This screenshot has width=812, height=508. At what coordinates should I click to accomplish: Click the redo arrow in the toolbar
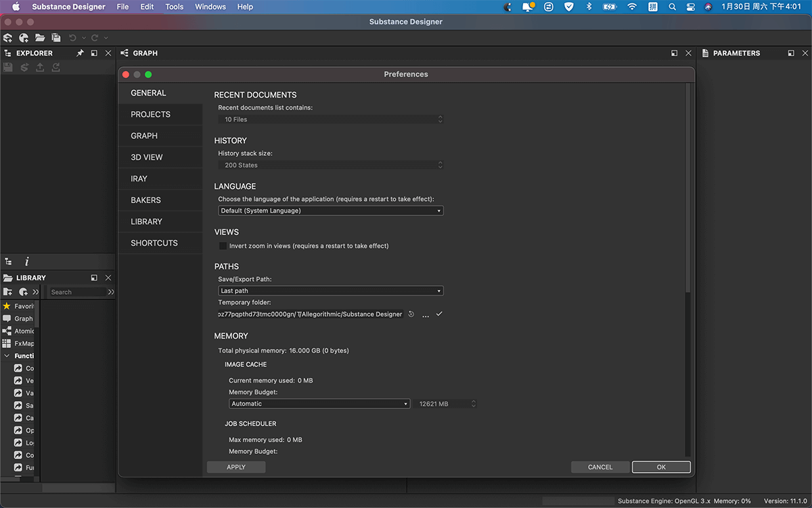coord(95,38)
